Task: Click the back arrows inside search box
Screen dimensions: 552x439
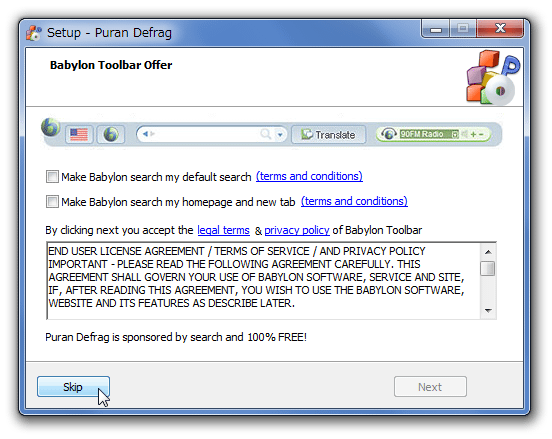Action: click(149, 134)
